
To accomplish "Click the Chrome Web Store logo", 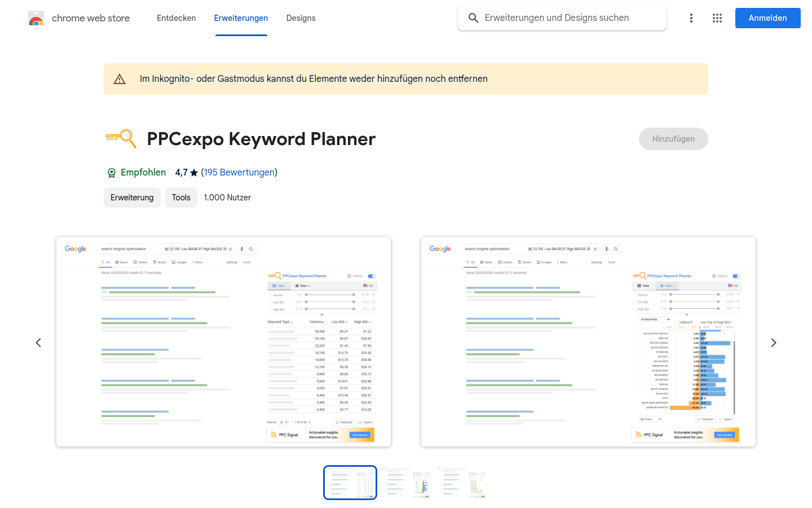I will tap(36, 18).
